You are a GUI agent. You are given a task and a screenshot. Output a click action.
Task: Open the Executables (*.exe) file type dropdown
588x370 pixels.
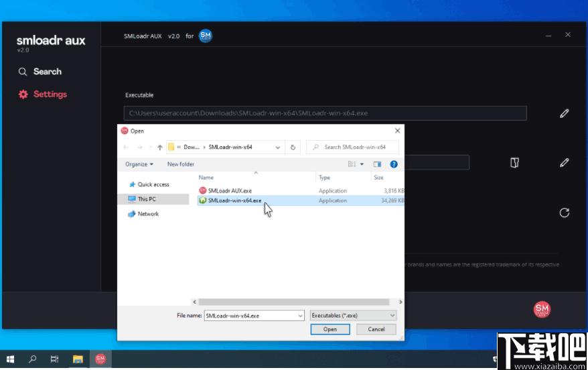(x=353, y=316)
